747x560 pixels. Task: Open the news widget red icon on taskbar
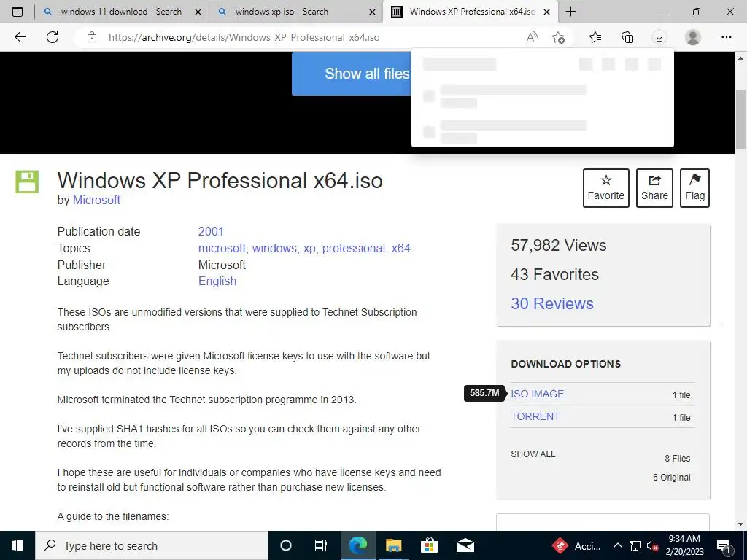(560, 545)
